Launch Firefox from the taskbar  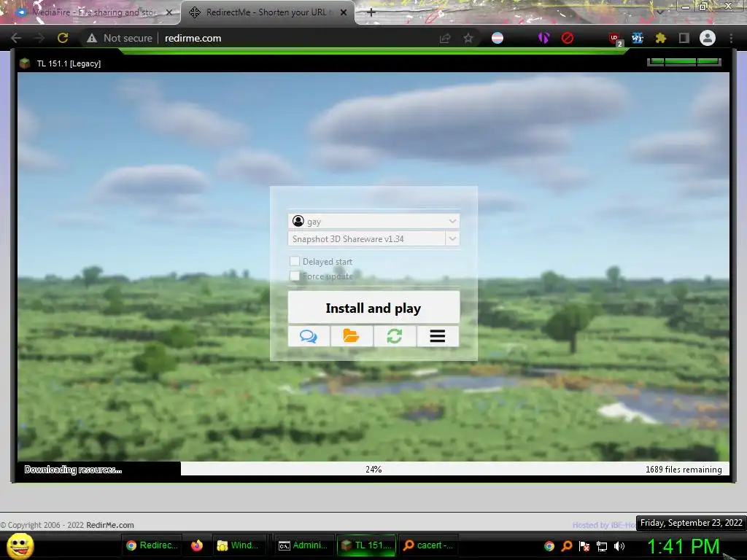197,545
